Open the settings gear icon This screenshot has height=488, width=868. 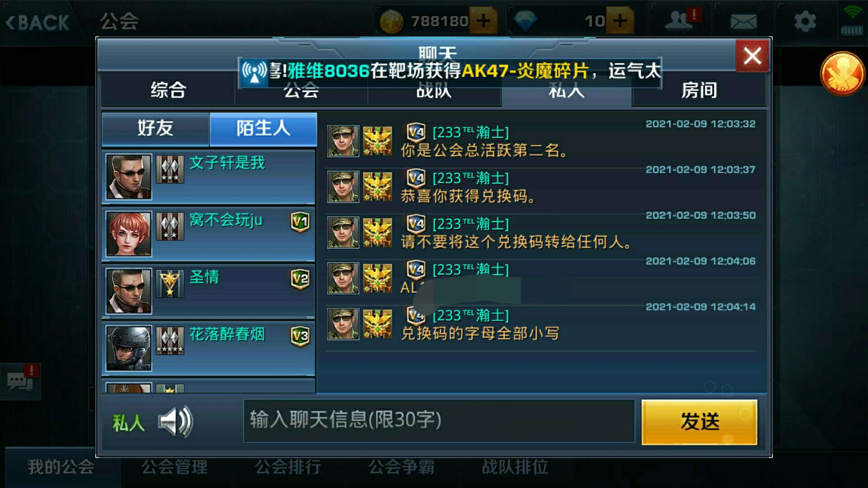(x=805, y=21)
